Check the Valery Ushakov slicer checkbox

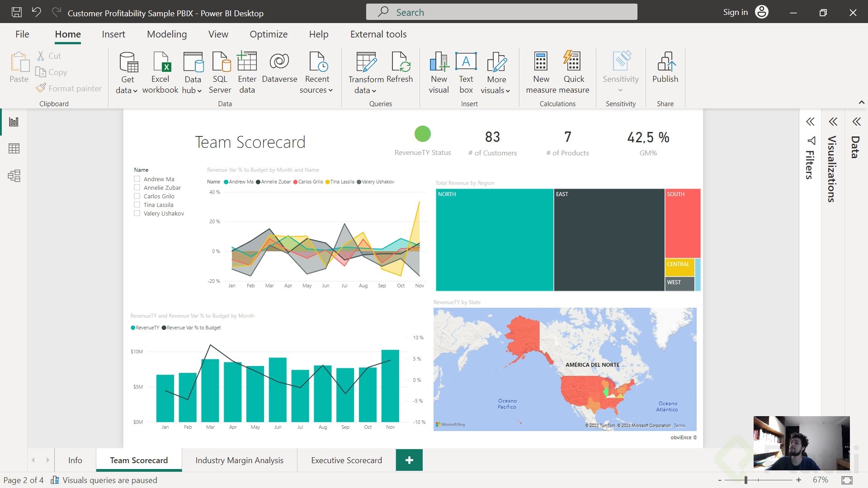[137, 213]
